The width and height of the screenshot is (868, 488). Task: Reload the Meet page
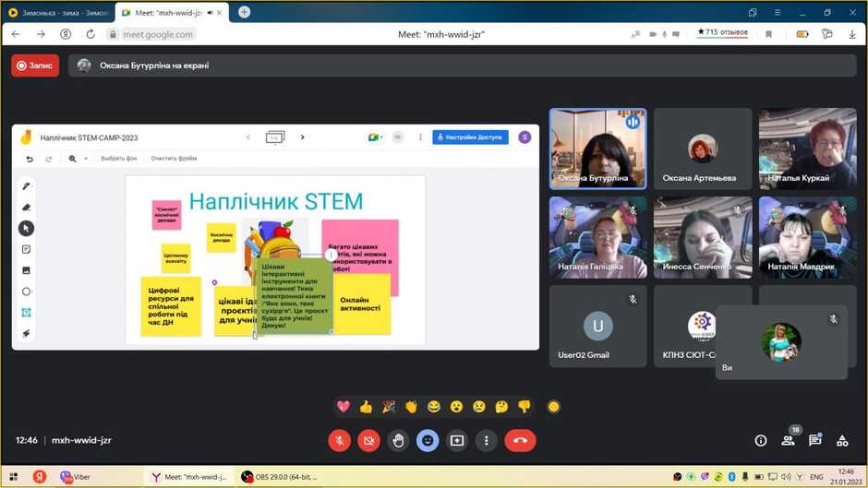pos(90,34)
